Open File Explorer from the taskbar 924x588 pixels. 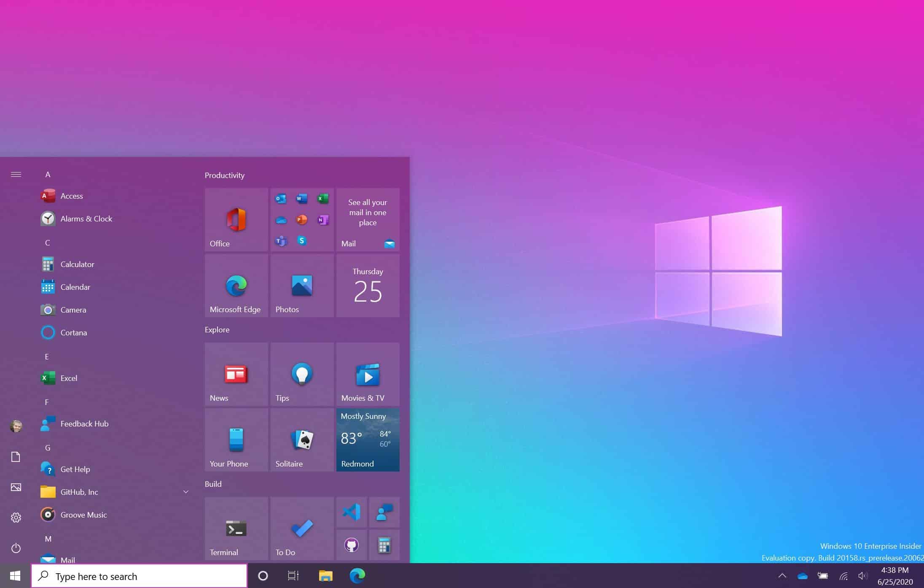(x=326, y=576)
